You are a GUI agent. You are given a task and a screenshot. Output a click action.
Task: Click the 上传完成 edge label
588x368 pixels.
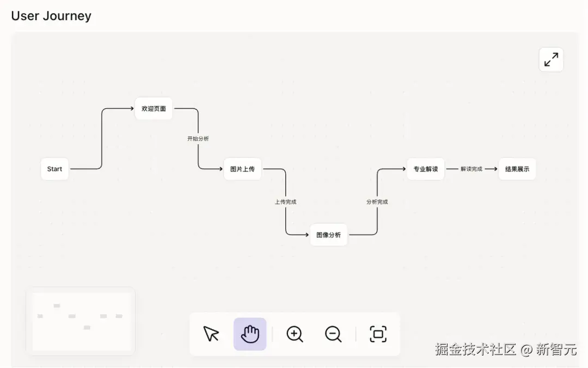pos(285,201)
